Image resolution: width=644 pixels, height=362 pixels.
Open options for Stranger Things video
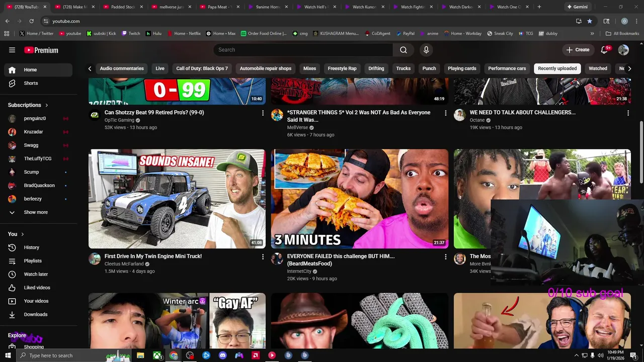[445, 113]
